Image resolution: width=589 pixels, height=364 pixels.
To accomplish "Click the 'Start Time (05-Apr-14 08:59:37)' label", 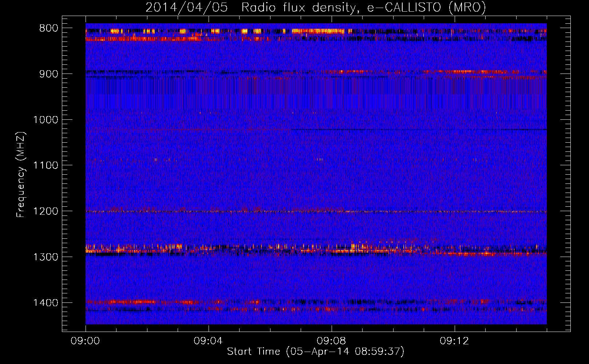I will 316,352.
